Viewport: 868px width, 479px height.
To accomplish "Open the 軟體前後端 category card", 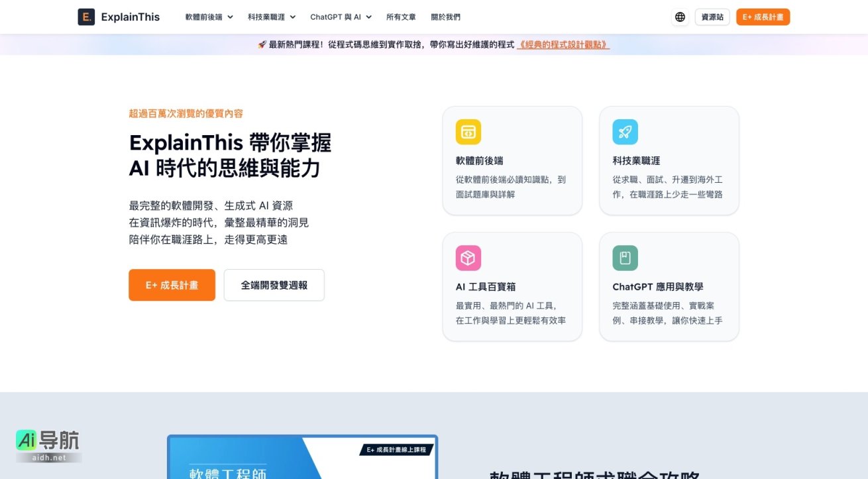I will 512,160.
